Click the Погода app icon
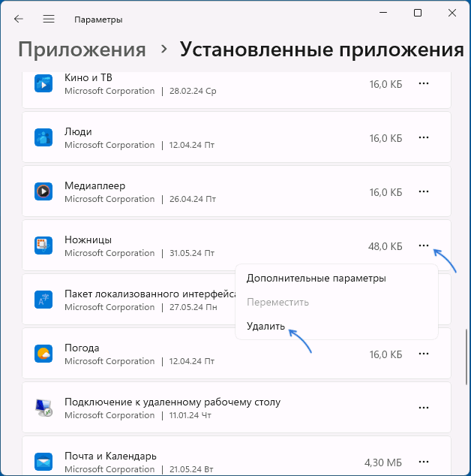The width and height of the screenshot is (471, 476). pos(43,354)
